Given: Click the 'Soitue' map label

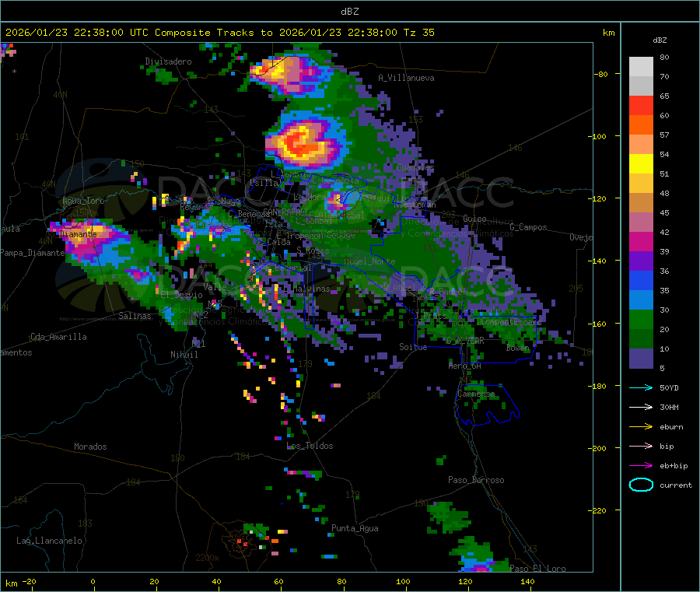Looking at the screenshot, I should [x=413, y=347].
